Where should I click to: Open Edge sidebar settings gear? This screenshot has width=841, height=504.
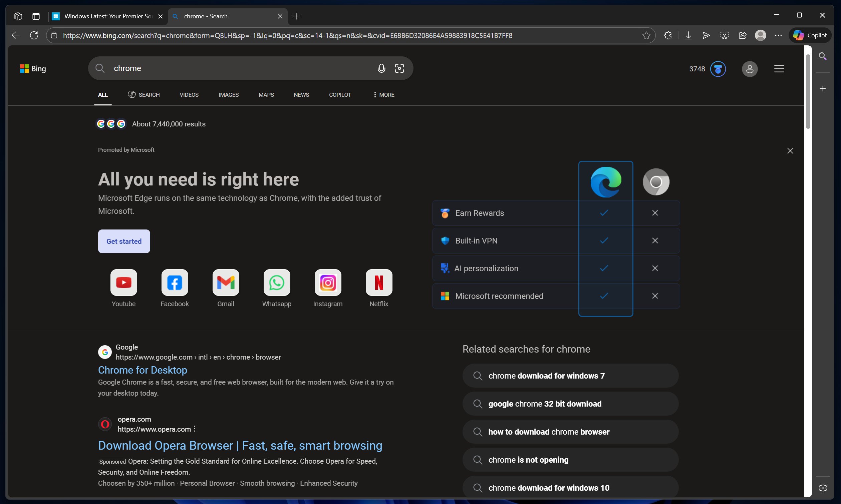pos(823,488)
